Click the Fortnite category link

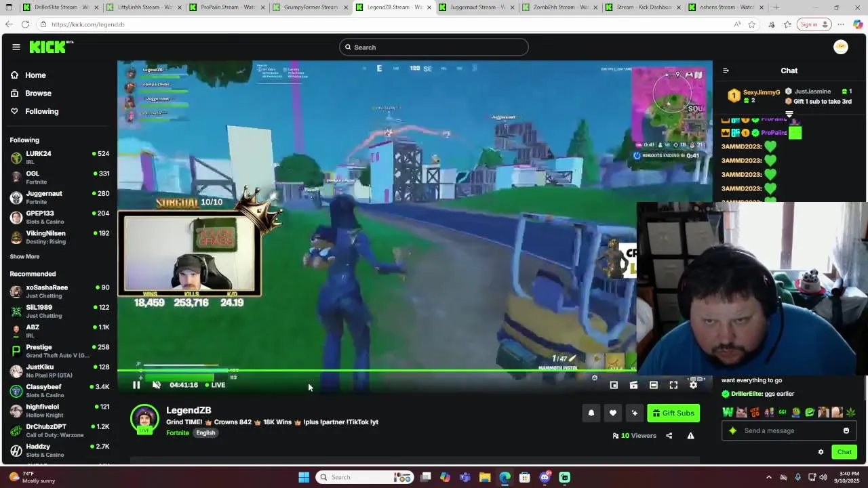click(178, 433)
